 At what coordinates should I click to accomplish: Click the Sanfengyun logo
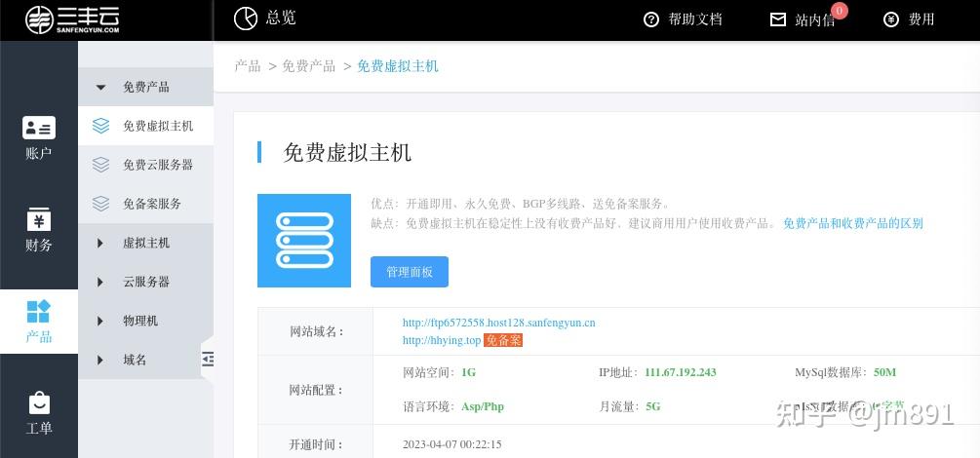coord(72,20)
